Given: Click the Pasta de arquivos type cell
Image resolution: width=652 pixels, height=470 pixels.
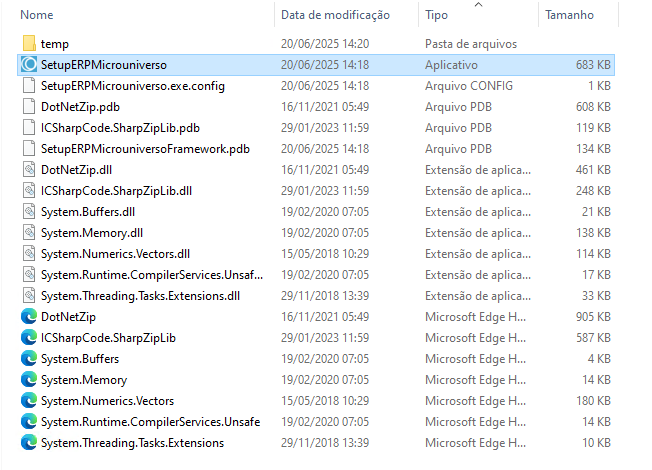Looking at the screenshot, I should [x=471, y=44].
